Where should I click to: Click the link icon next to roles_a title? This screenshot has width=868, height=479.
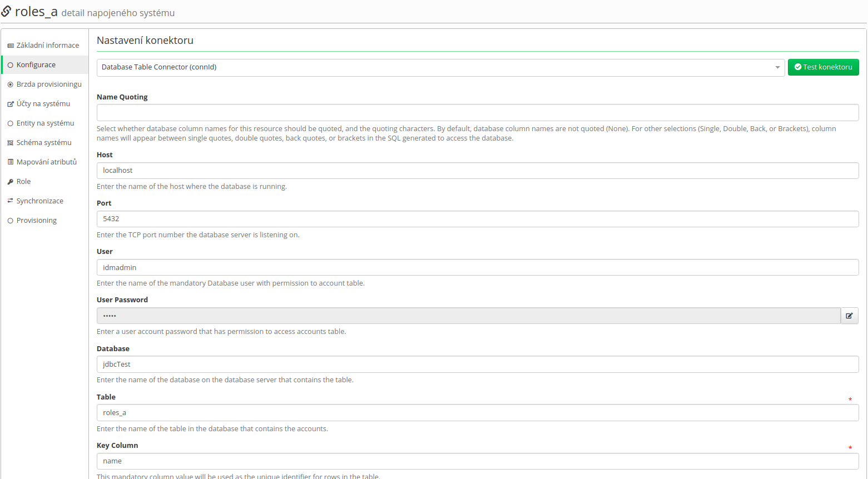tap(6, 11)
